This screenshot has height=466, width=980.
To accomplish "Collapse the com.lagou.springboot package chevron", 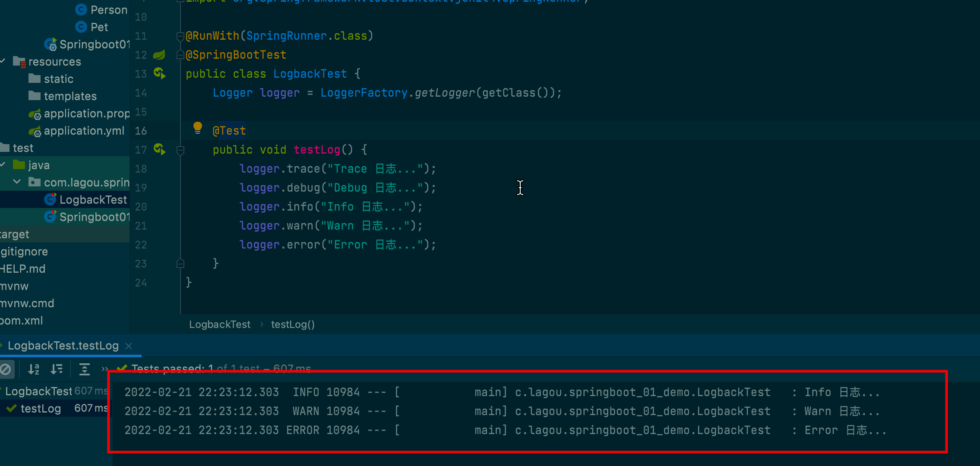I will (17, 182).
